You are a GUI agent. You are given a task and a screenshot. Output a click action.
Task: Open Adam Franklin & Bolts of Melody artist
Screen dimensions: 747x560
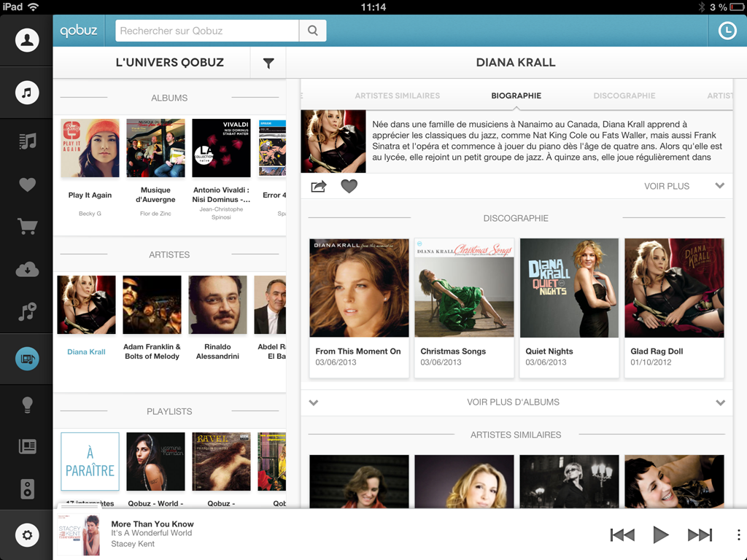point(152,305)
